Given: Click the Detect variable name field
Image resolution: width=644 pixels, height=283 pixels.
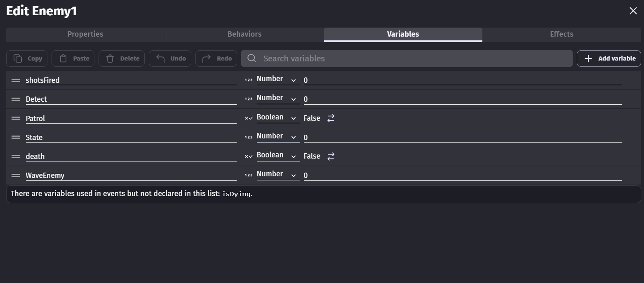Looking at the screenshot, I should (130, 99).
